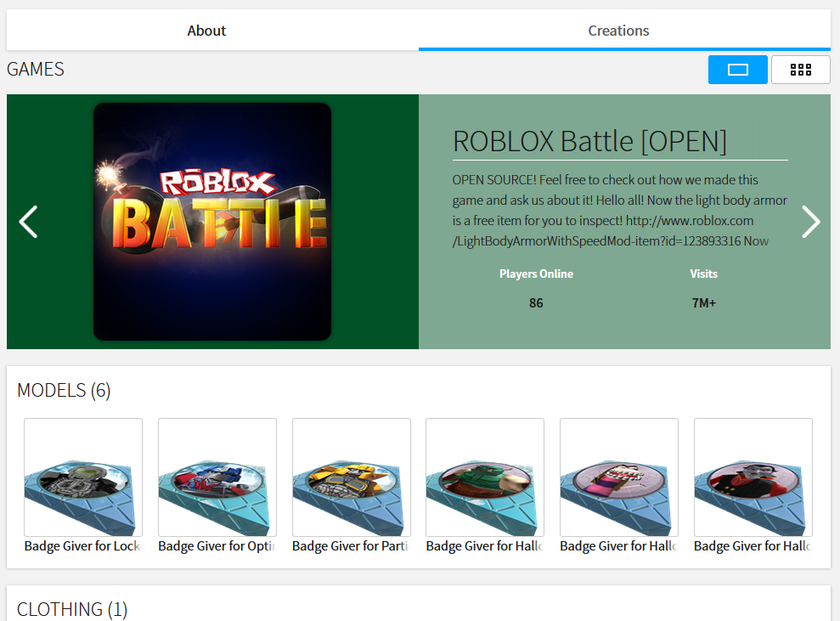The width and height of the screenshot is (840, 621).
Task: Click the 'GAMES' section heading
Action: [36, 69]
